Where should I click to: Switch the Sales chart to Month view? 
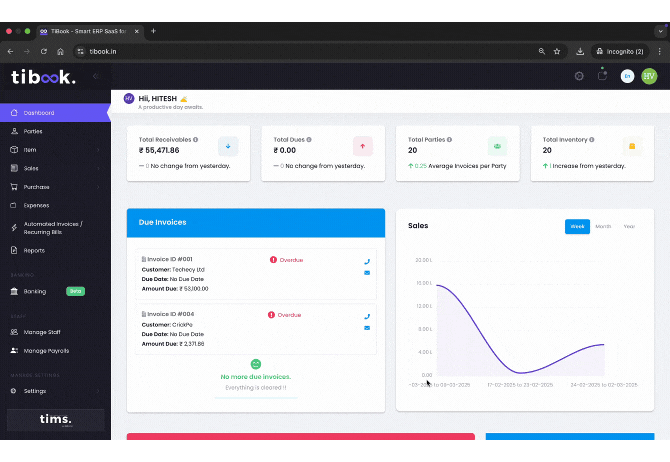603,226
